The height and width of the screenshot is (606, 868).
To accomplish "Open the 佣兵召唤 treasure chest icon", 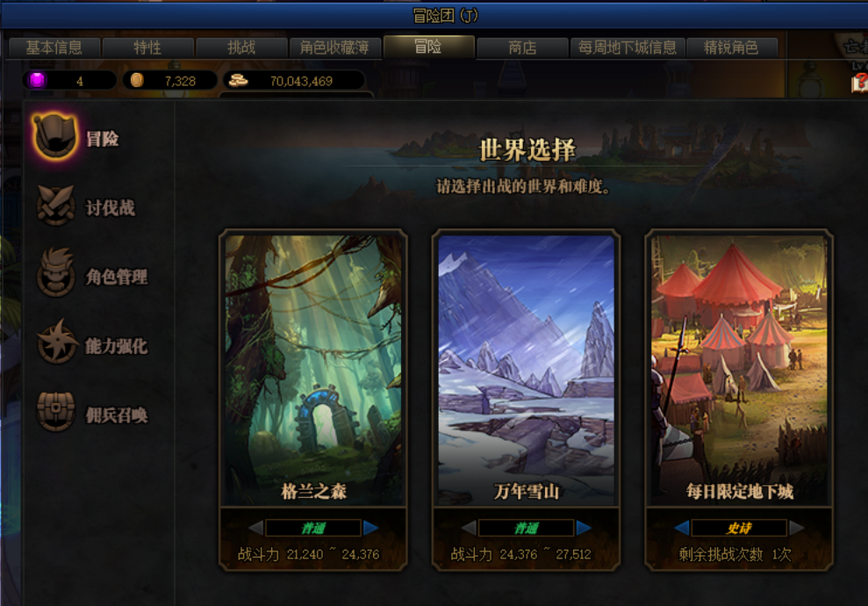I will (x=55, y=411).
